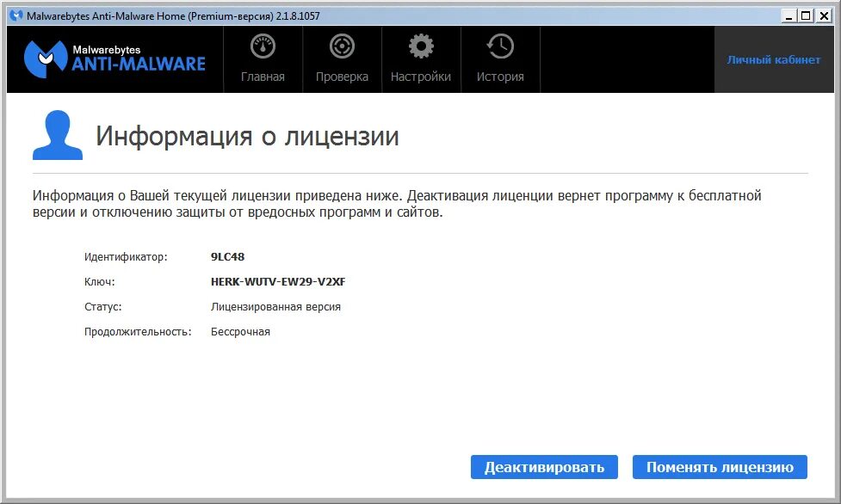The image size is (841, 504).
Task: Click the Поменять лицензию button
Action: 720,467
